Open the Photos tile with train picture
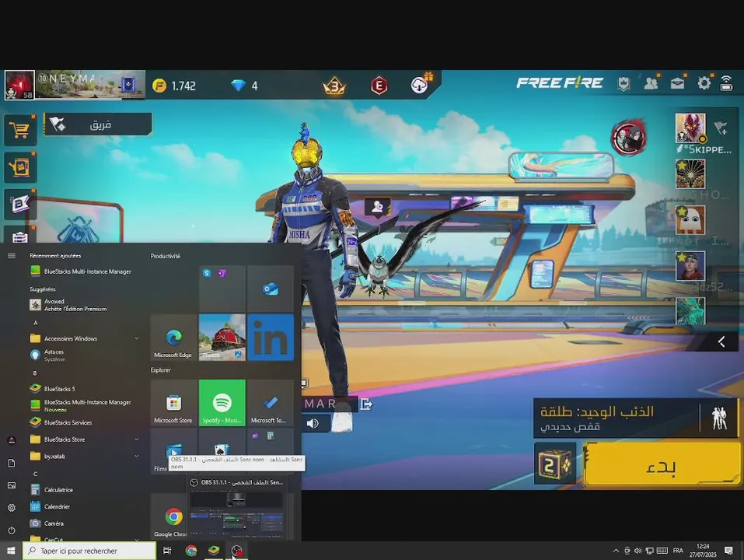Screen dimensions: 744x560 [222, 337]
